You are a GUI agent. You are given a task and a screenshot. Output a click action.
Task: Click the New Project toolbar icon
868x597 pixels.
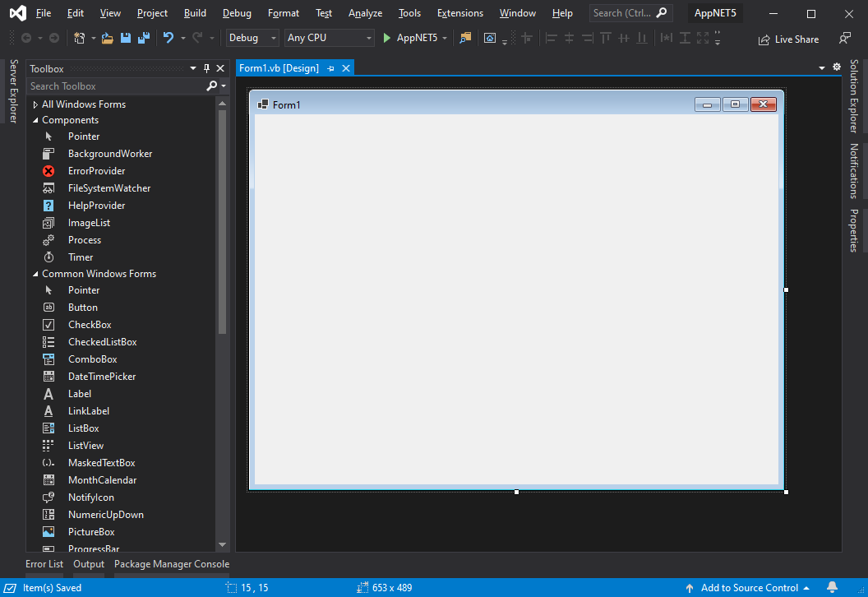[79, 38]
